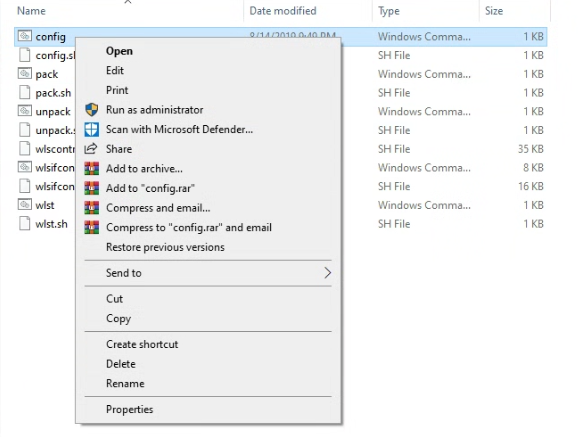Select Add to "config.rar" entry
Image resolution: width=579 pixels, height=437 pixels.
[208, 188]
